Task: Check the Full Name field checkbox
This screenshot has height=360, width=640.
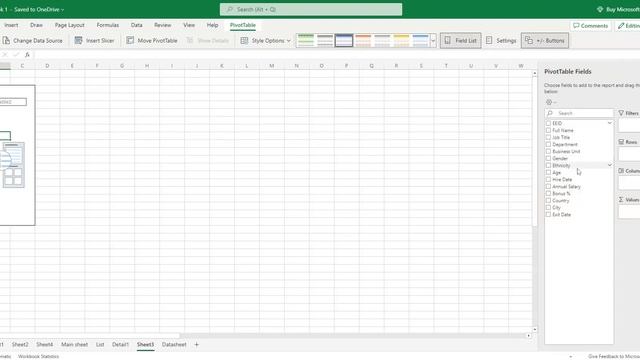Action: 548,130
